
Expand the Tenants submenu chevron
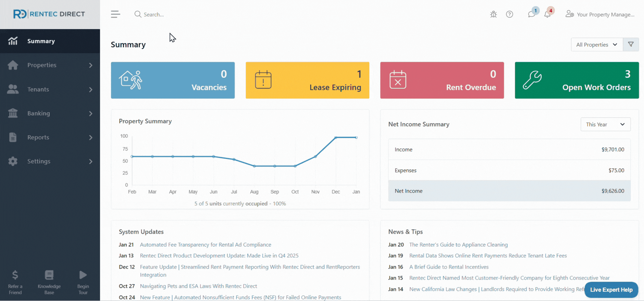(91, 89)
